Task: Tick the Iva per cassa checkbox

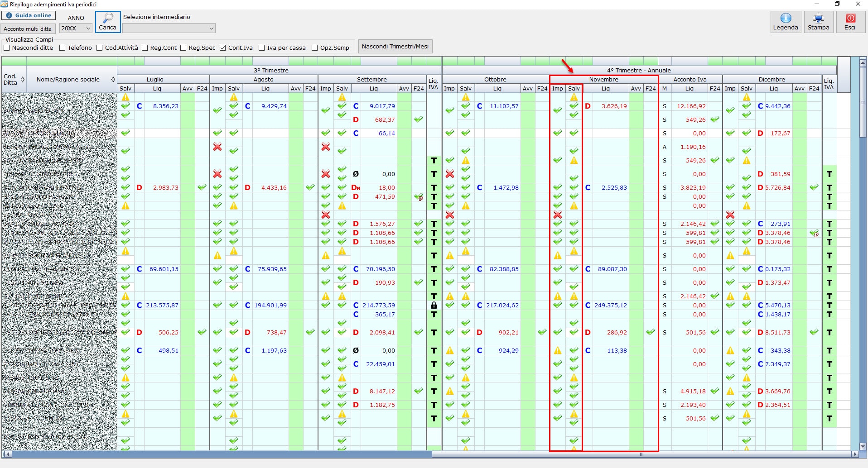Action: point(262,48)
